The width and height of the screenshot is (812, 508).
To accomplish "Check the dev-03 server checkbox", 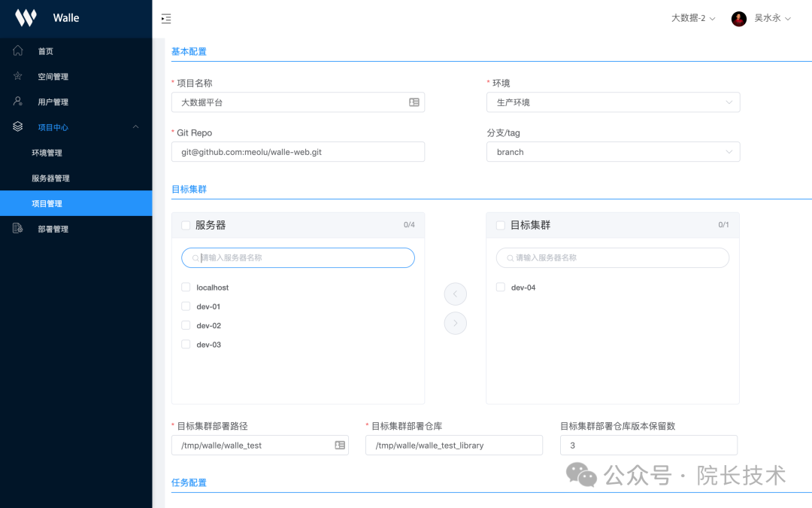I will [x=186, y=344].
